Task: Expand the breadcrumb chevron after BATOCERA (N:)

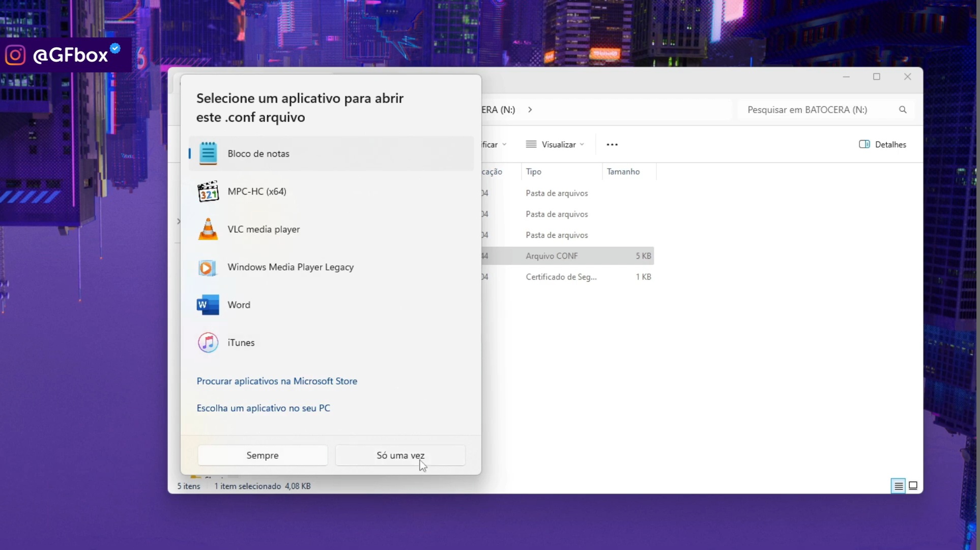Action: (530, 109)
